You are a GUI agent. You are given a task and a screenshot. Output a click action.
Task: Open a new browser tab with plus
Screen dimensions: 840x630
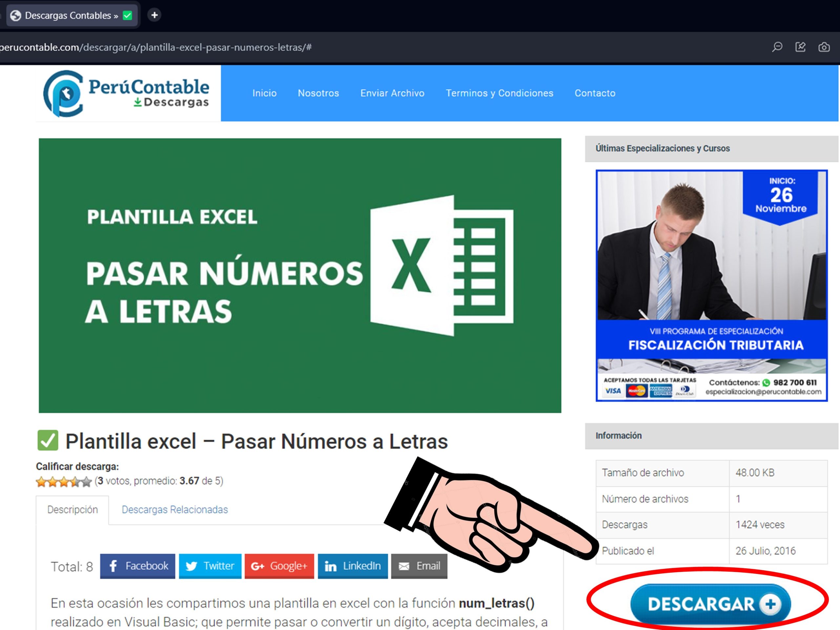pos(154,15)
